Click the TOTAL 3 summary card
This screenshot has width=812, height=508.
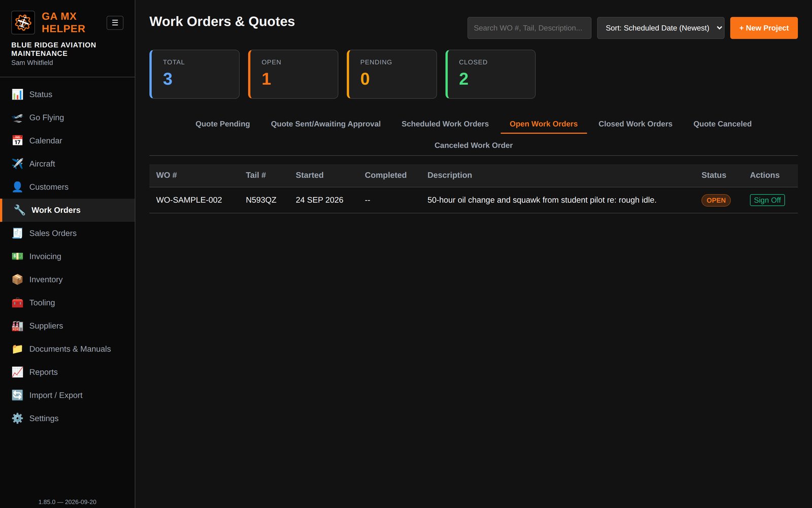point(194,74)
